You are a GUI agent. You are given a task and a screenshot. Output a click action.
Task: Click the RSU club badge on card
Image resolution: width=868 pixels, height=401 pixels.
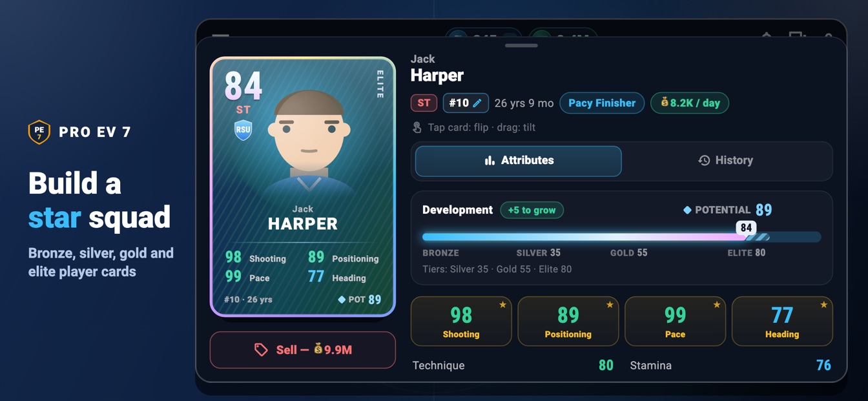pyautogui.click(x=243, y=130)
